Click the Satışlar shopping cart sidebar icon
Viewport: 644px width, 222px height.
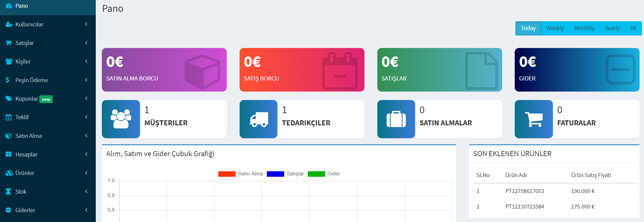(8, 43)
